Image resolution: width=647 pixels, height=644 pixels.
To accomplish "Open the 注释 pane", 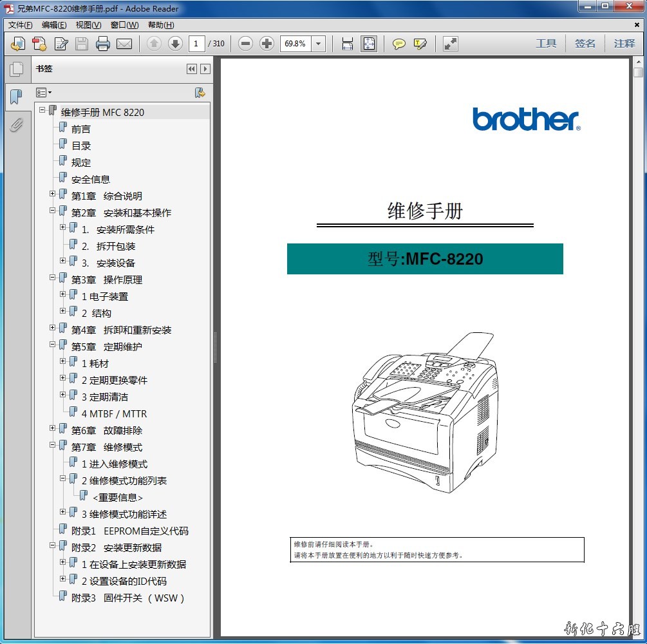I will point(624,44).
